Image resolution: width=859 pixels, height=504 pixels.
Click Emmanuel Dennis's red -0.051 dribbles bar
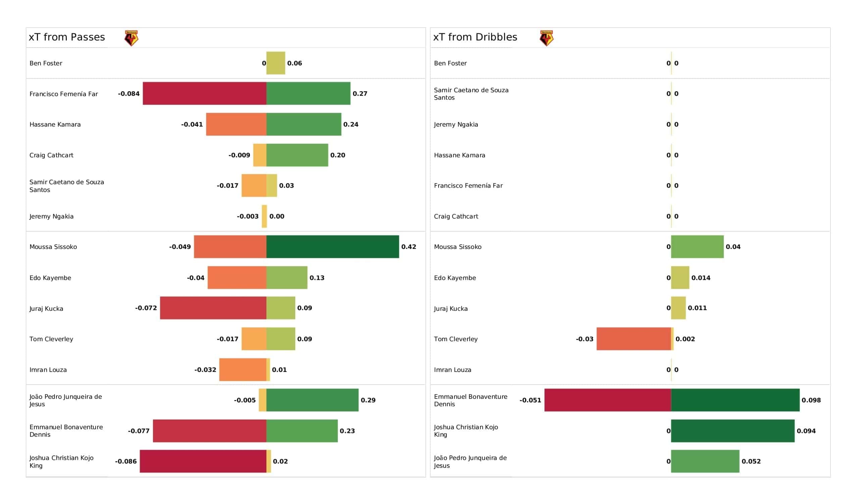[x=608, y=400]
